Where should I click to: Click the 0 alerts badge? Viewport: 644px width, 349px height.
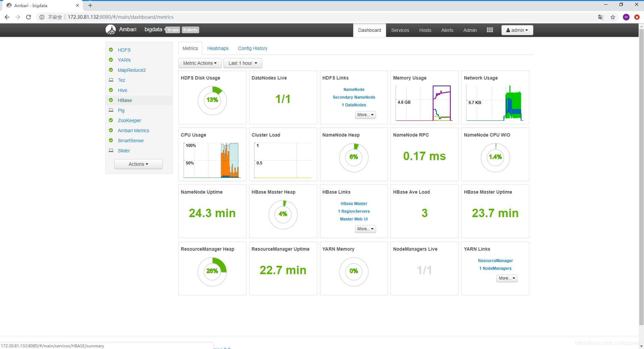(x=191, y=30)
